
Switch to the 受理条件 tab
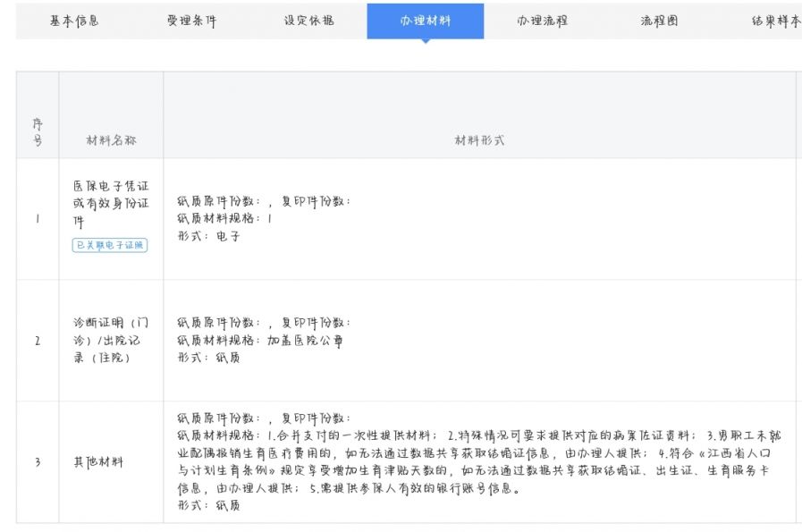191,21
